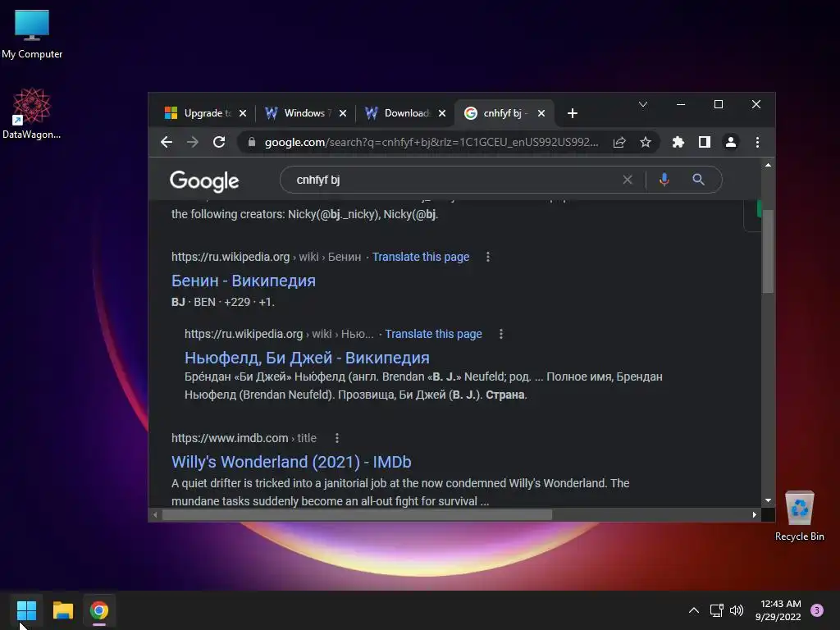This screenshot has height=630, width=840.
Task: Open the Willy's Wonderland (2021) - IMDb result
Action: [x=291, y=462]
